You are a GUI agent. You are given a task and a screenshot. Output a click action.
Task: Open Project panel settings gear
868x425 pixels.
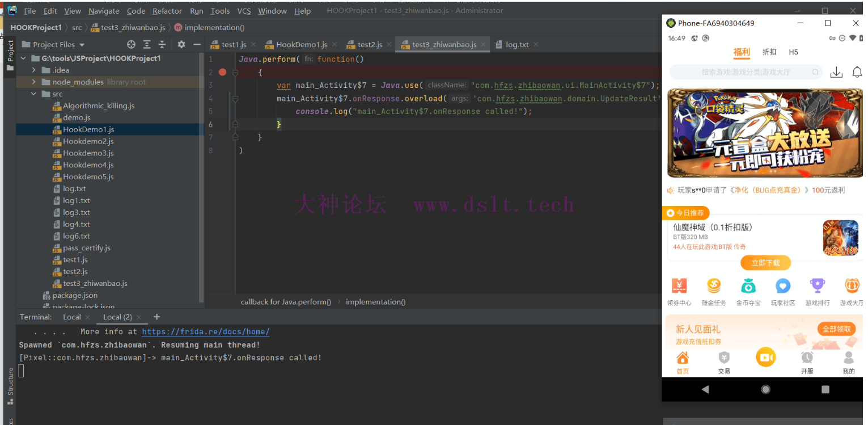[x=181, y=44]
